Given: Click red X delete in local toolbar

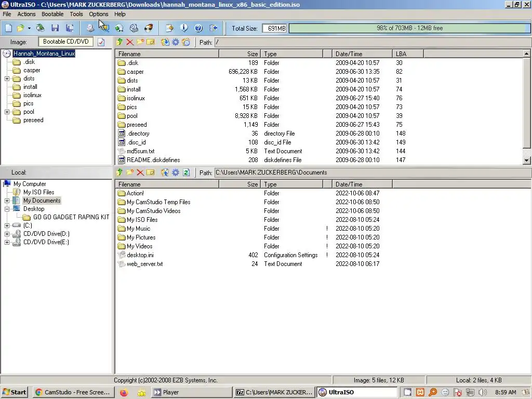Looking at the screenshot, I should click(140, 172).
